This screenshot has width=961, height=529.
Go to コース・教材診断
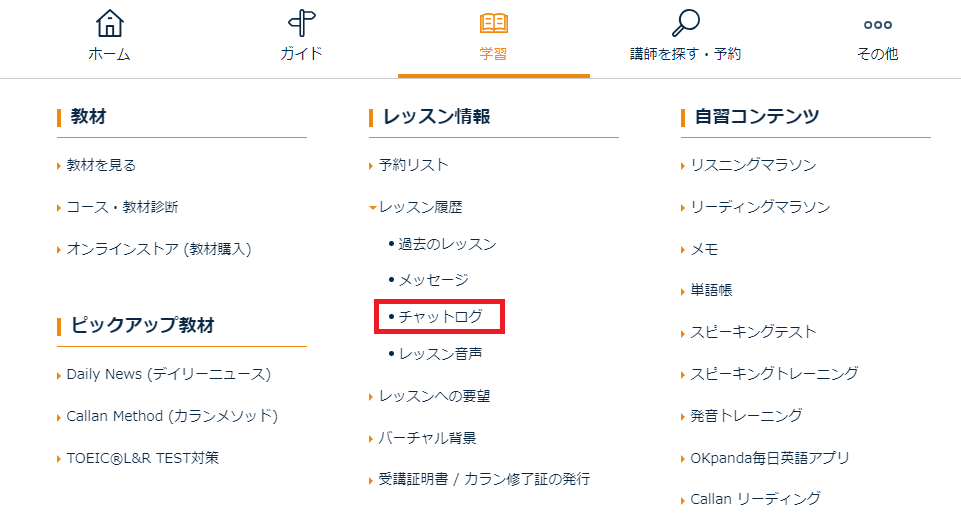(x=122, y=207)
